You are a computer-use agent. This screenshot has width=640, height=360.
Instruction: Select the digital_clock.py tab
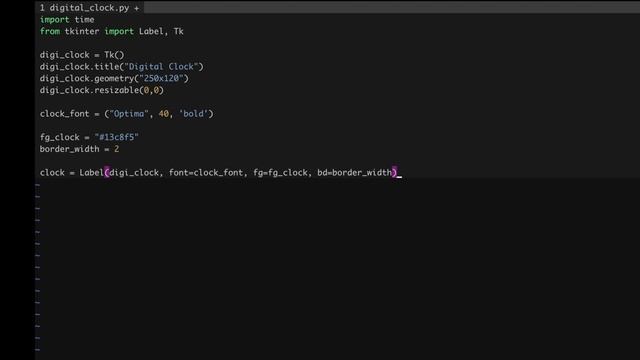pos(89,8)
